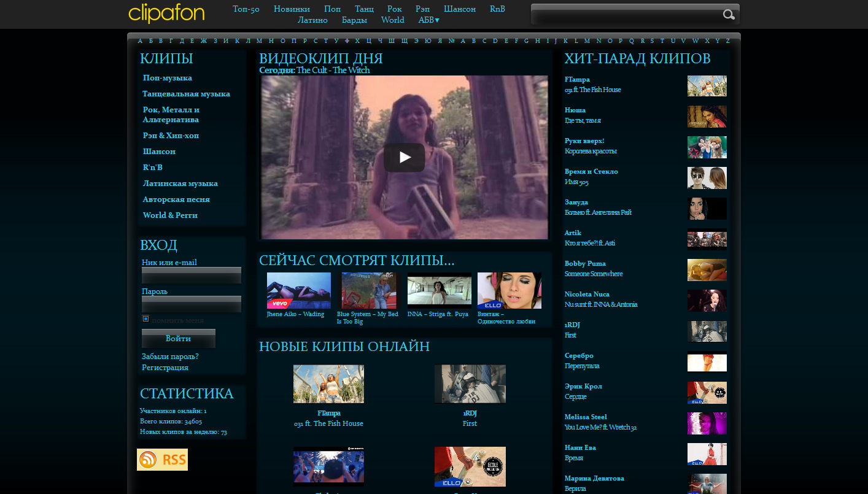Open the Латино menu item
868x494 pixels.
[x=312, y=20]
